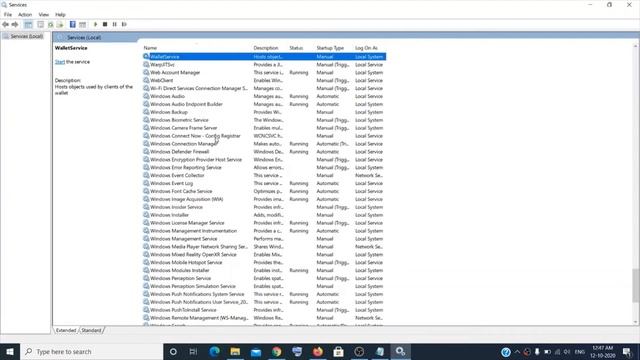Switch to the Extended tab

click(x=66, y=330)
